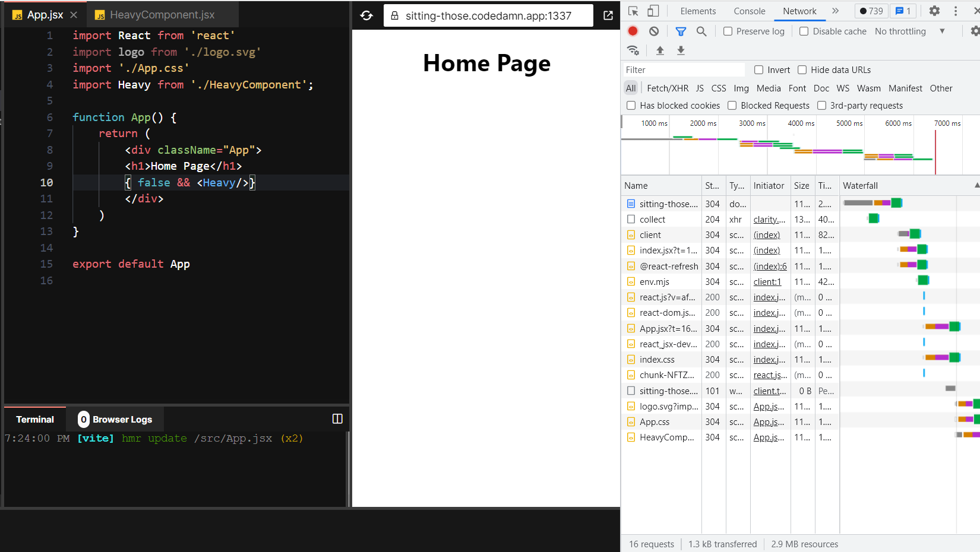Export HAR file download icon

coord(681,50)
